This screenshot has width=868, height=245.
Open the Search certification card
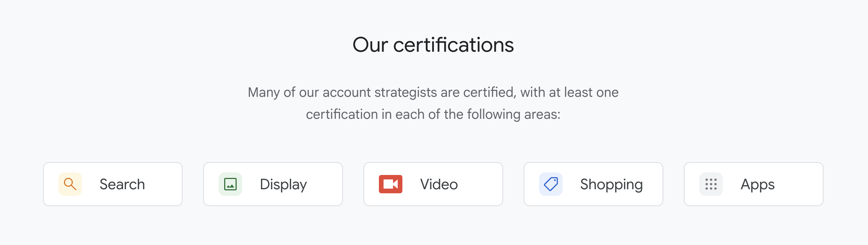[x=113, y=184]
